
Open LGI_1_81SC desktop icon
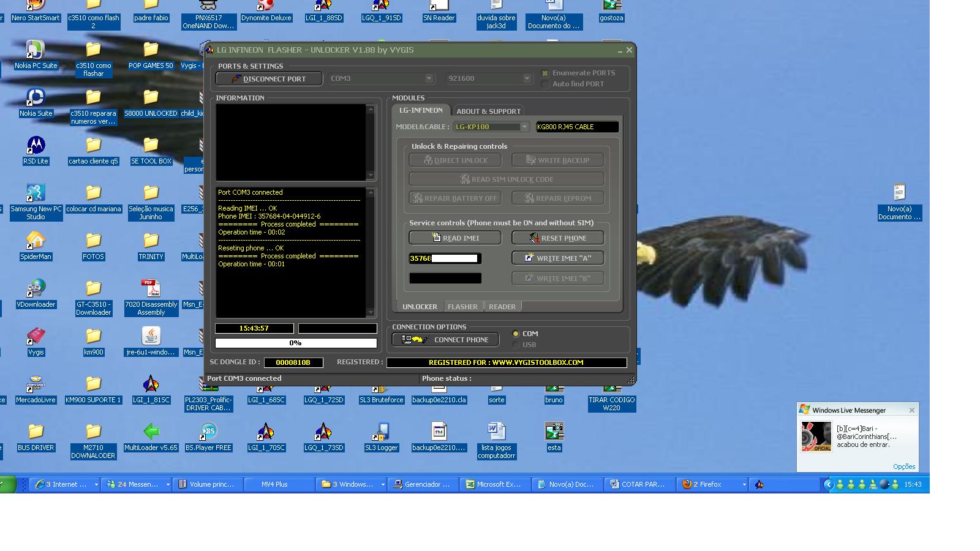(x=151, y=384)
